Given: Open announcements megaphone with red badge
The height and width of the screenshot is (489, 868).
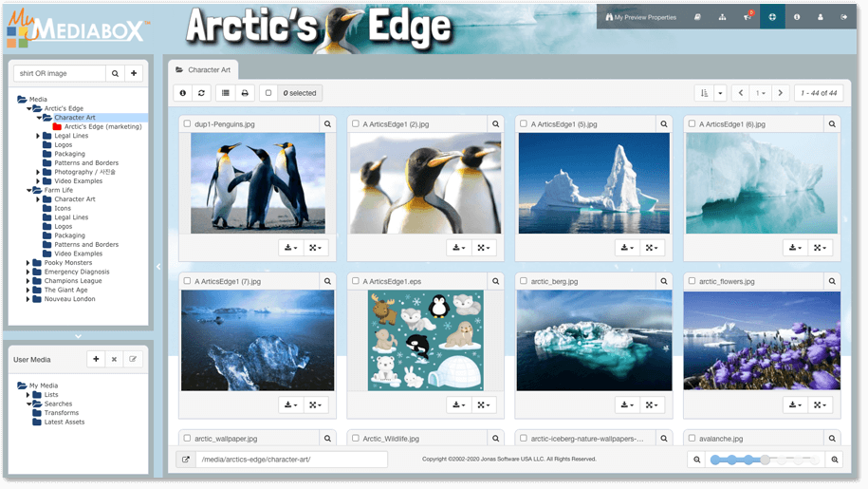Looking at the screenshot, I should point(748,16).
